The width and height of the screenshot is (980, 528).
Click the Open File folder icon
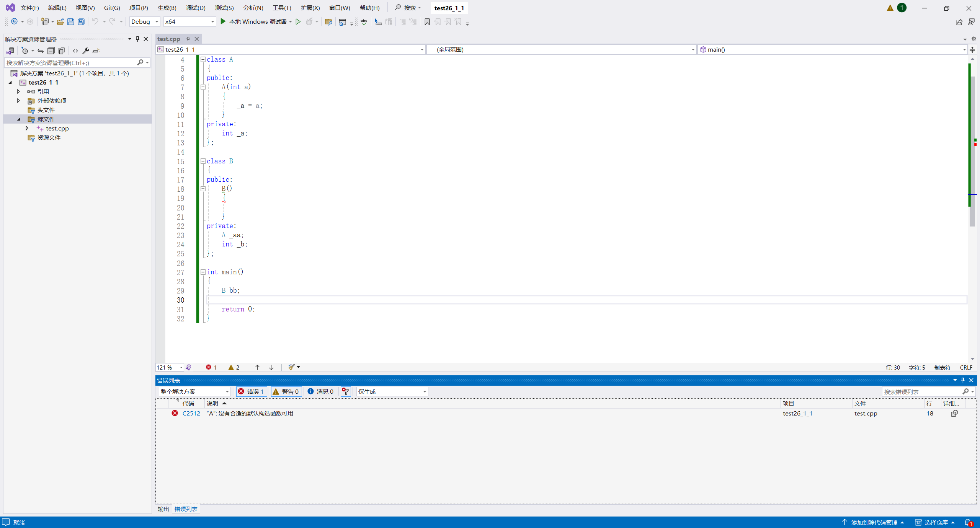coord(60,22)
